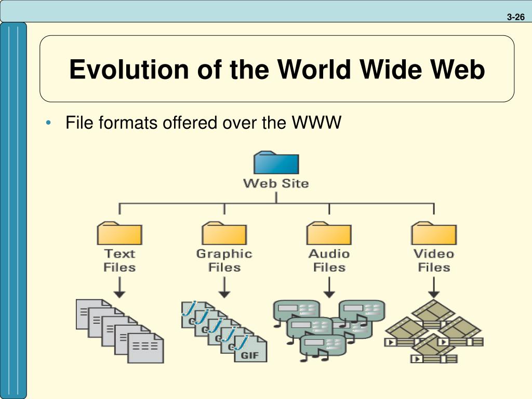Screen dimensions: 532x399
Task: Click the 'Graphic Files' label
Action: [224, 260]
